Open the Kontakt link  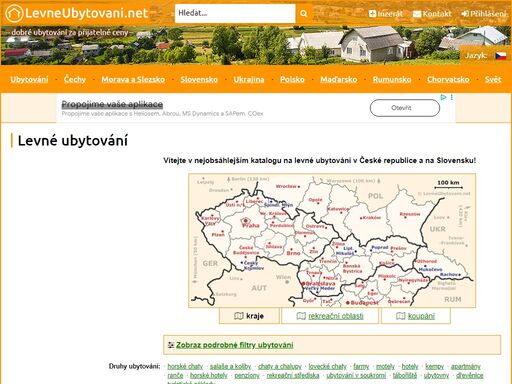(432, 14)
